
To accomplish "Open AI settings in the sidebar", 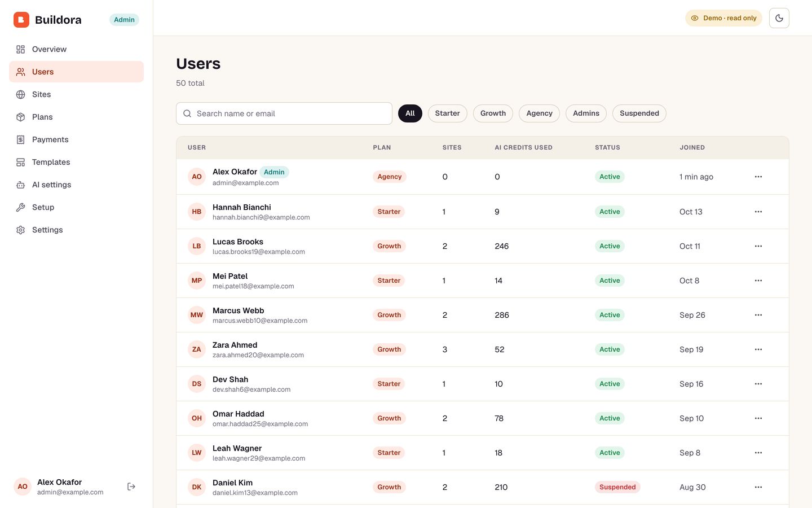I will pos(76,185).
